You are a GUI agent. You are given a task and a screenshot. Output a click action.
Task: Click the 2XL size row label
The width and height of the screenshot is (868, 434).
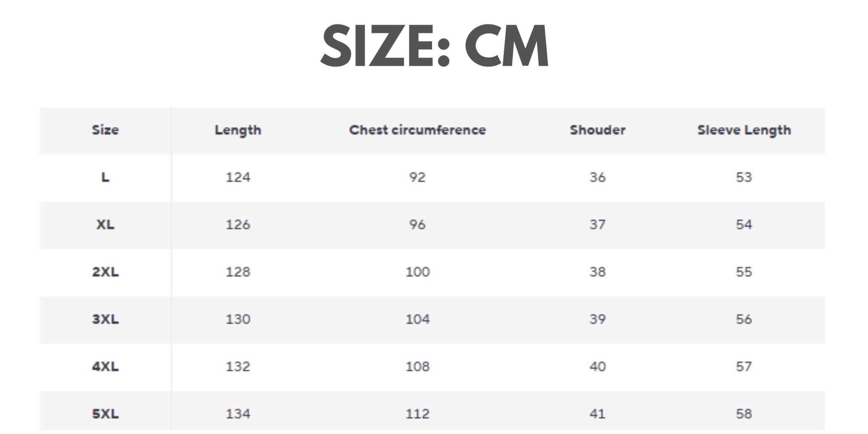point(105,272)
